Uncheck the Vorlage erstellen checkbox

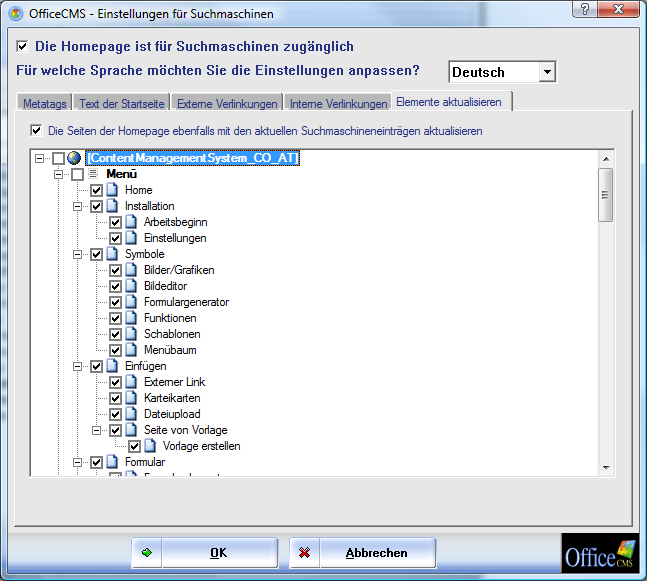[x=134, y=446]
